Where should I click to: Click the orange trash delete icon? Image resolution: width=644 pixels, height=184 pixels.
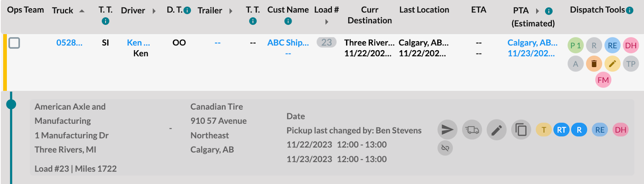(594, 63)
